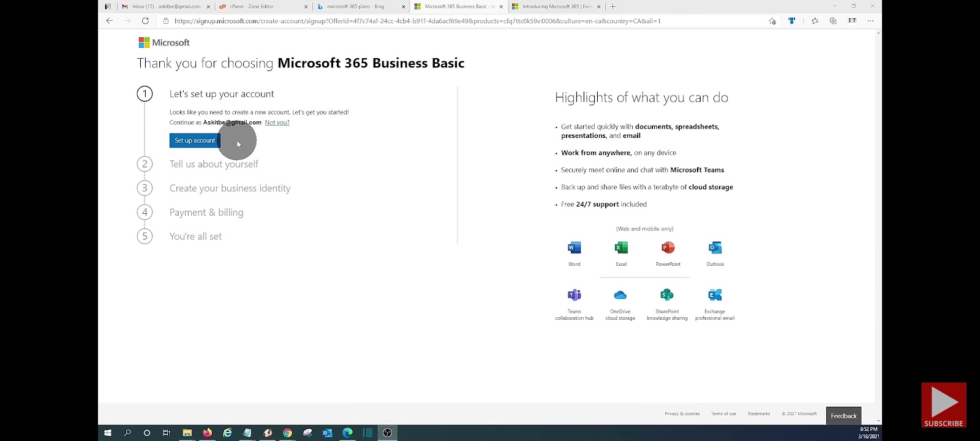Open OBS Studio from the taskbar
The height and width of the screenshot is (441, 980).
pyautogui.click(x=387, y=433)
